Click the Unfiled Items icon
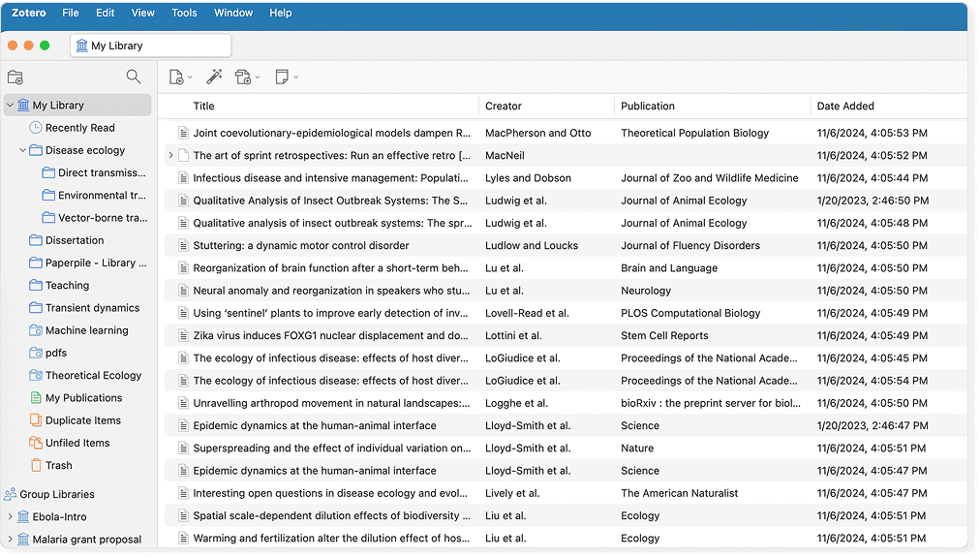The height and width of the screenshot is (558, 980). (x=36, y=443)
